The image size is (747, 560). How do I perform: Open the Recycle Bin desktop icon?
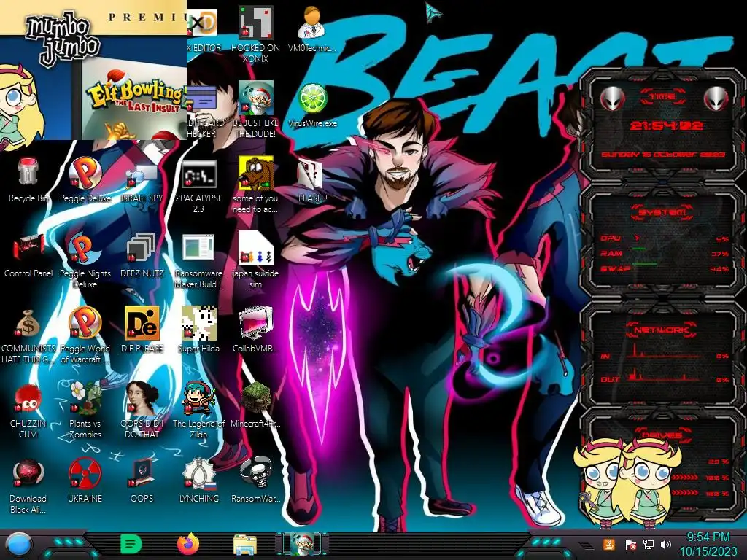point(28,181)
